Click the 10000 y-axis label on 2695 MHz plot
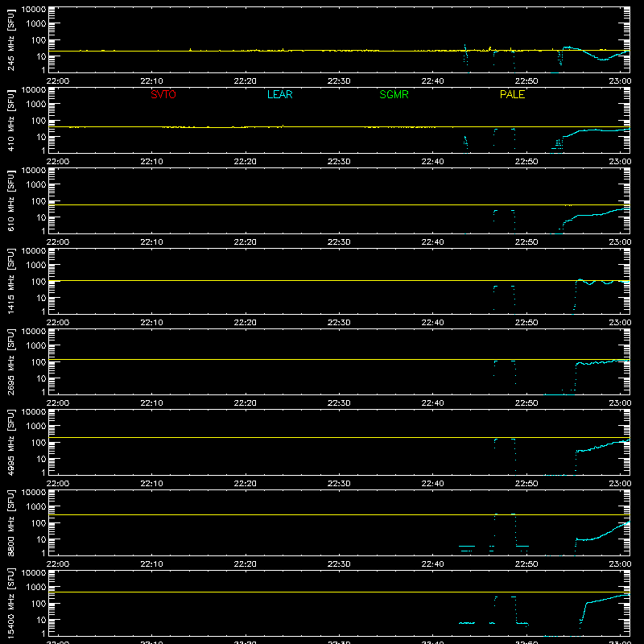 [34, 332]
